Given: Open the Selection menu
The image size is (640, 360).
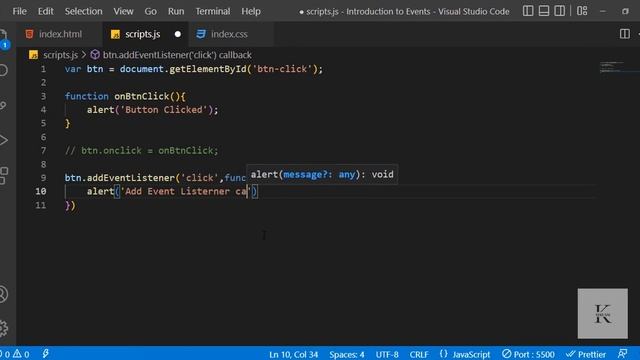Looking at the screenshot, I should [83, 11].
